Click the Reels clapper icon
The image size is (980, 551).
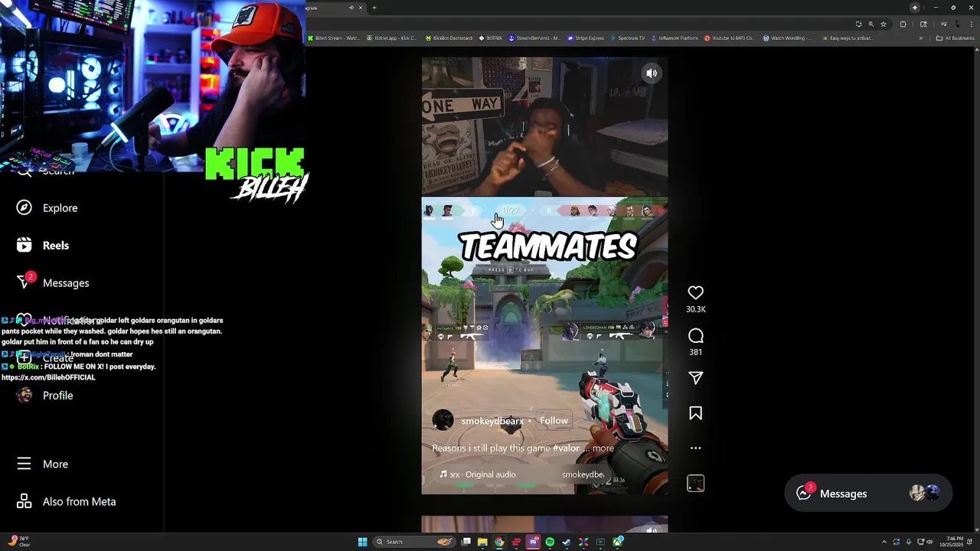(x=24, y=246)
